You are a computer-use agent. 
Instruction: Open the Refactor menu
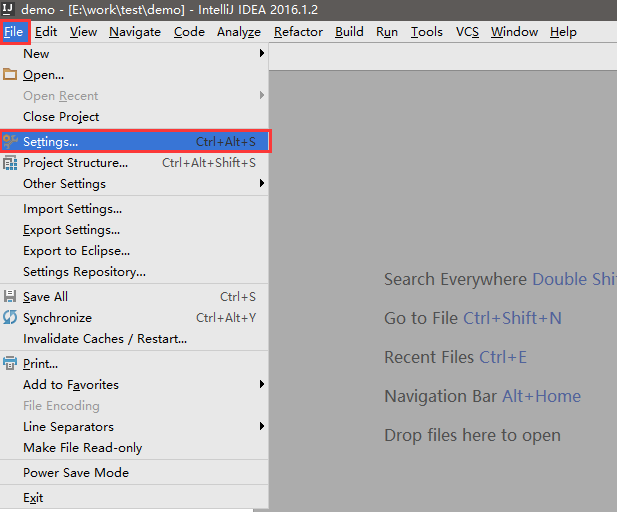(298, 32)
